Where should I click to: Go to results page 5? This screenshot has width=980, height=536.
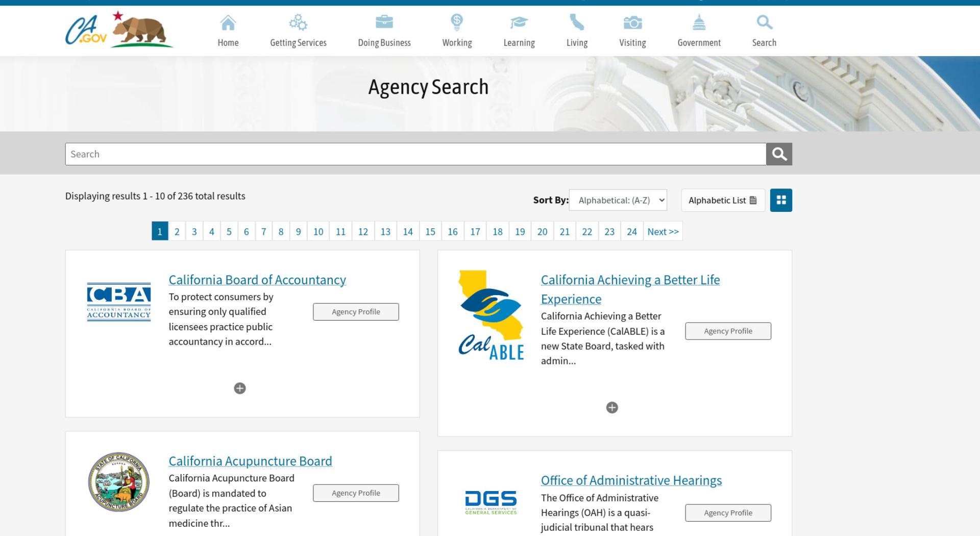tap(229, 231)
